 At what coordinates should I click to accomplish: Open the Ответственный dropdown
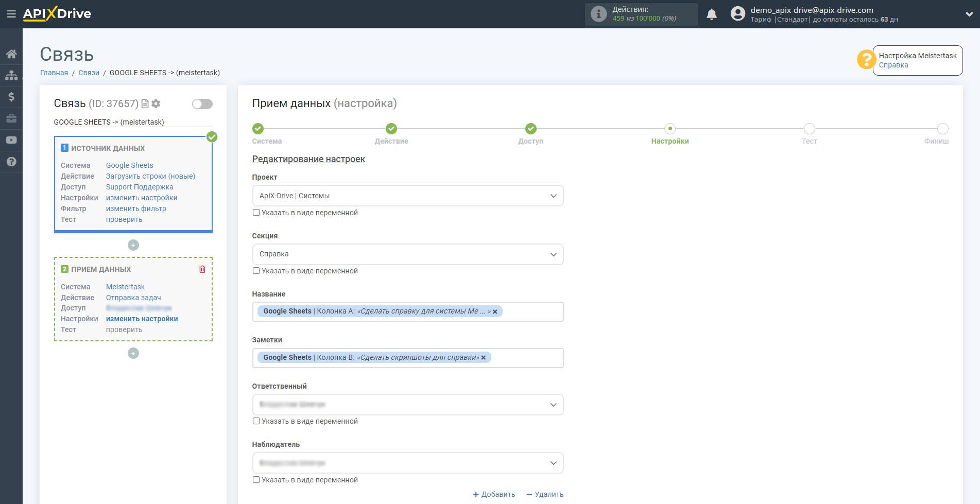click(x=408, y=405)
